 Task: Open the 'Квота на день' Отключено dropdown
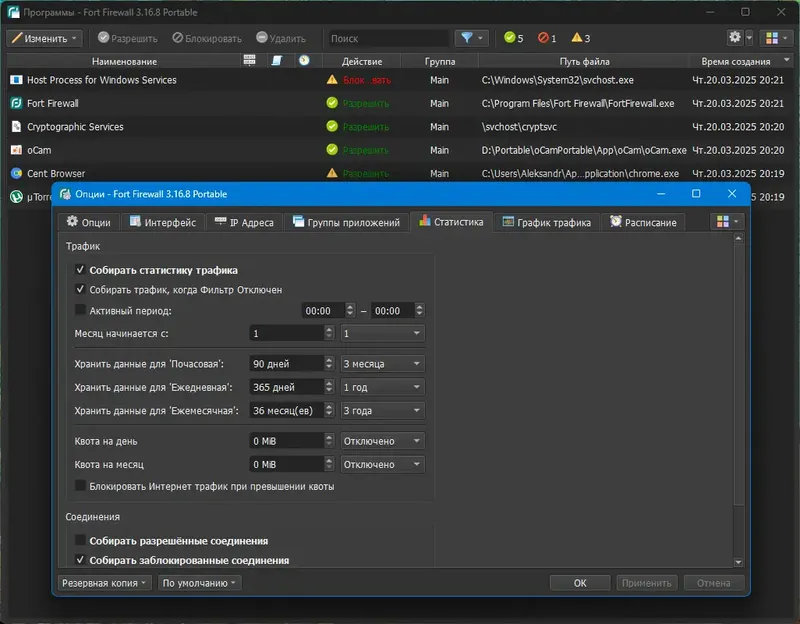(382, 441)
